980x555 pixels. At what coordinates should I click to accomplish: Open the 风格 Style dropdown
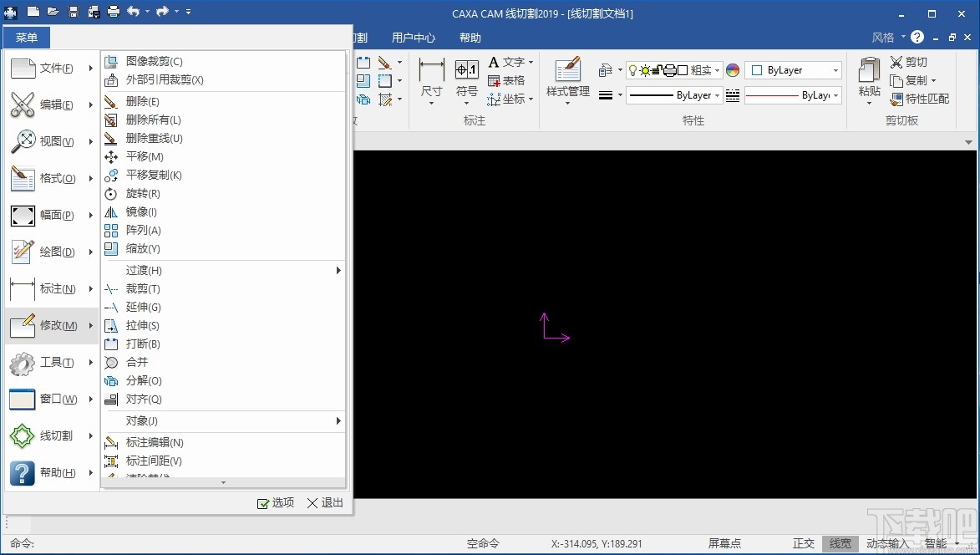[x=888, y=38]
